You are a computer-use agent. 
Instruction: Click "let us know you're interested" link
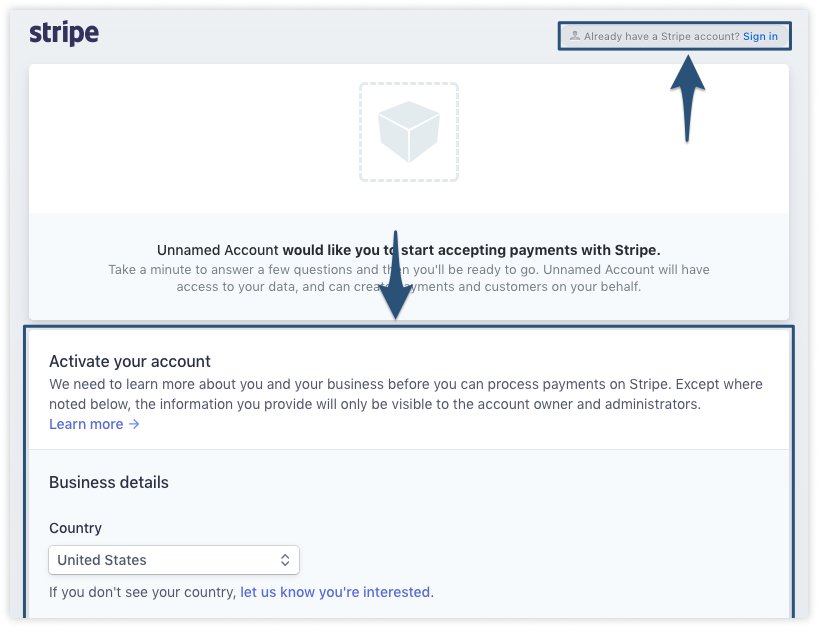(335, 592)
